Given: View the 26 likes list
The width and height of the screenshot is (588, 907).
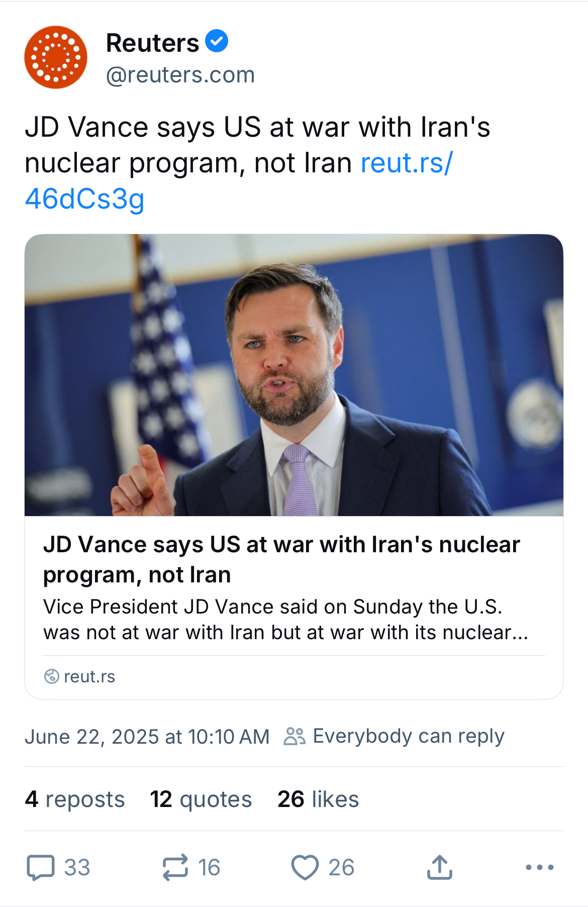Looking at the screenshot, I should click(x=318, y=799).
